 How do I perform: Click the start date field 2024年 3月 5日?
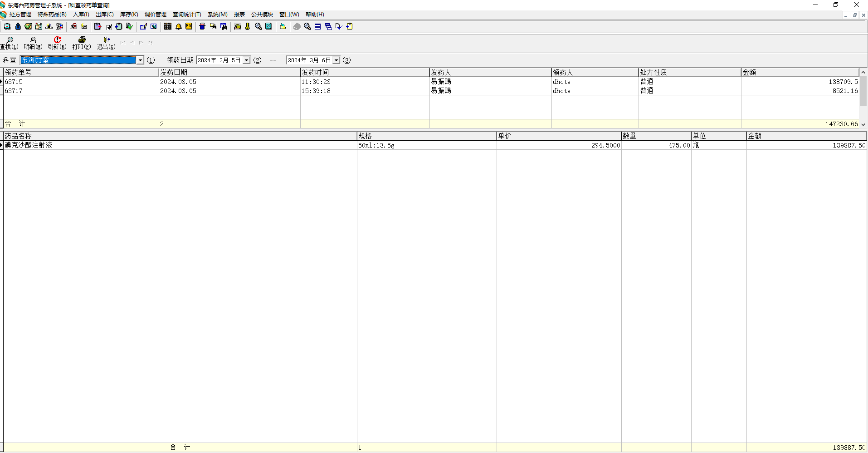(219, 60)
